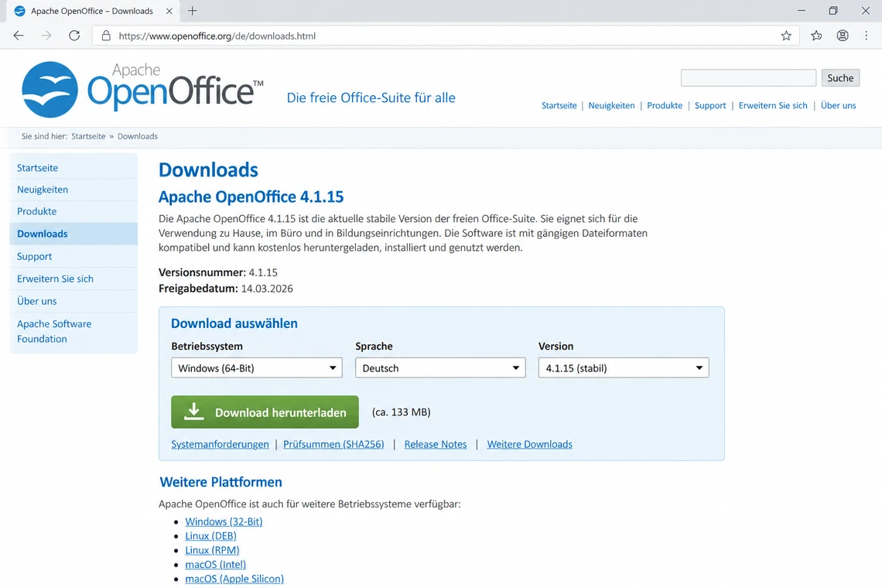Image resolution: width=882 pixels, height=588 pixels.
Task: Click the Versionsnummer: 4.1.15 text
Action: tap(218, 272)
